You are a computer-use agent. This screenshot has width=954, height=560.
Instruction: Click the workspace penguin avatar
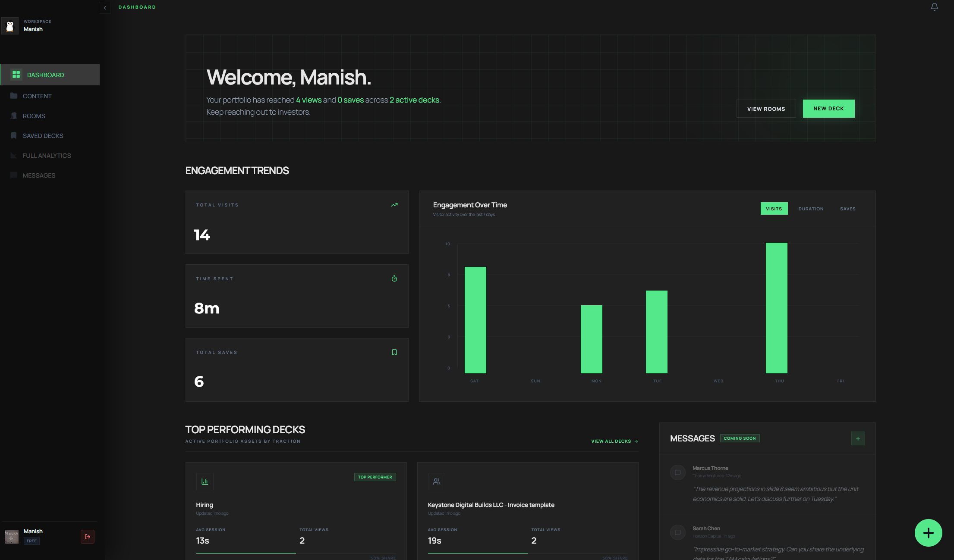pos(10,26)
